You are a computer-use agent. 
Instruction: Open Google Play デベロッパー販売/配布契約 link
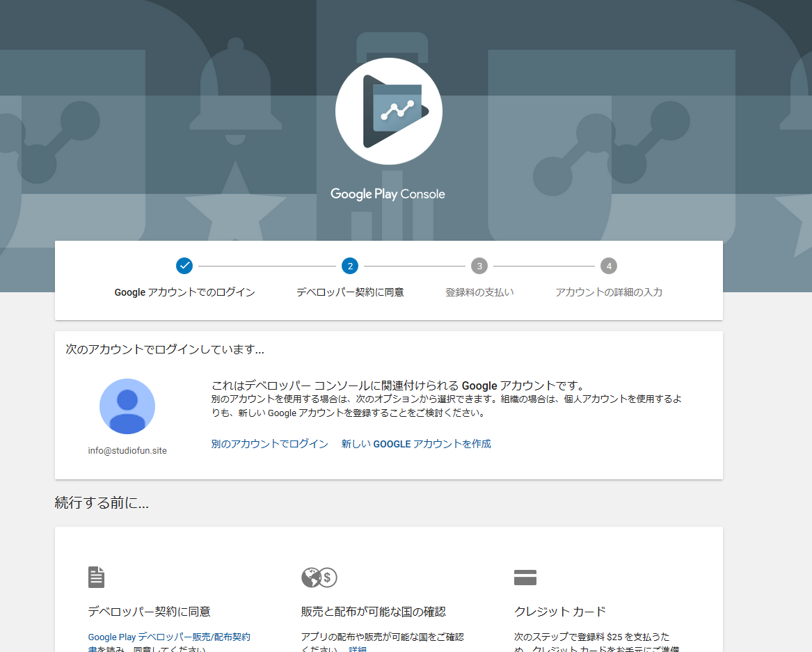(x=169, y=637)
